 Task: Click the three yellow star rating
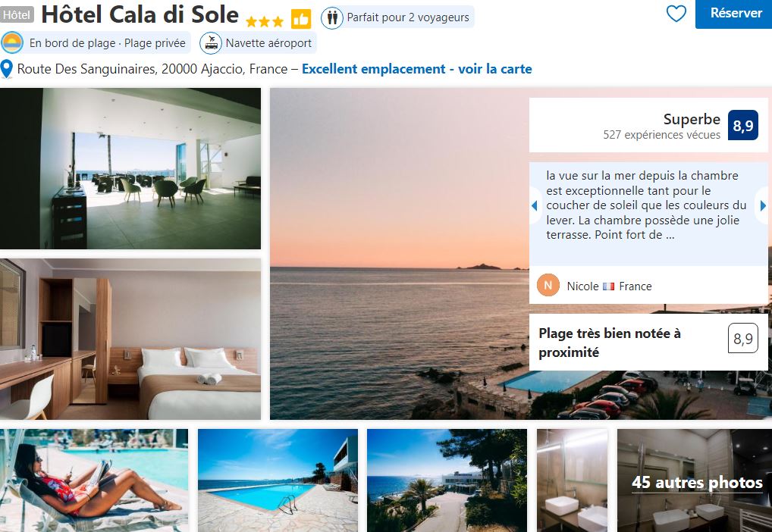pyautogui.click(x=265, y=22)
